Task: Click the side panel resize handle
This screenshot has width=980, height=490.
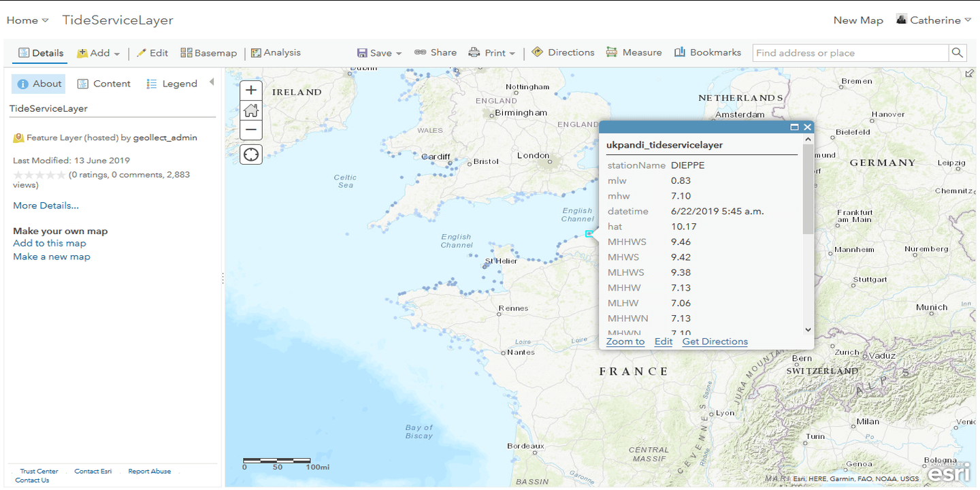Action: (x=223, y=278)
